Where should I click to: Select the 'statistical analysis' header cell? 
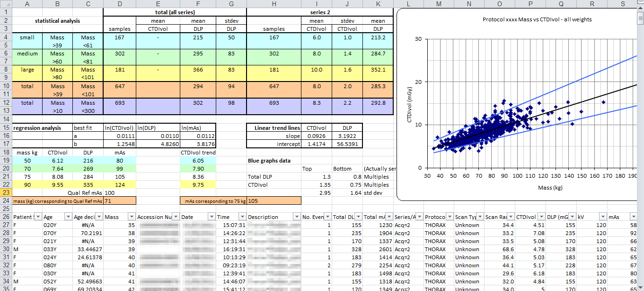[x=58, y=21]
